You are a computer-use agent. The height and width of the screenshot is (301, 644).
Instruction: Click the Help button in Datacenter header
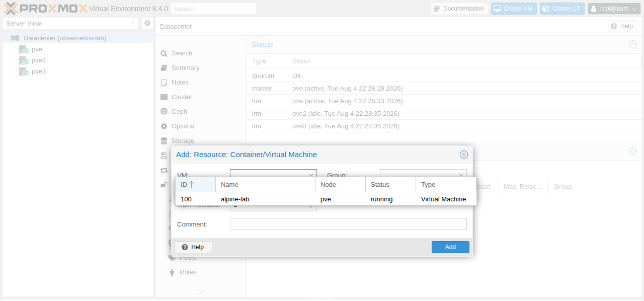point(622,26)
